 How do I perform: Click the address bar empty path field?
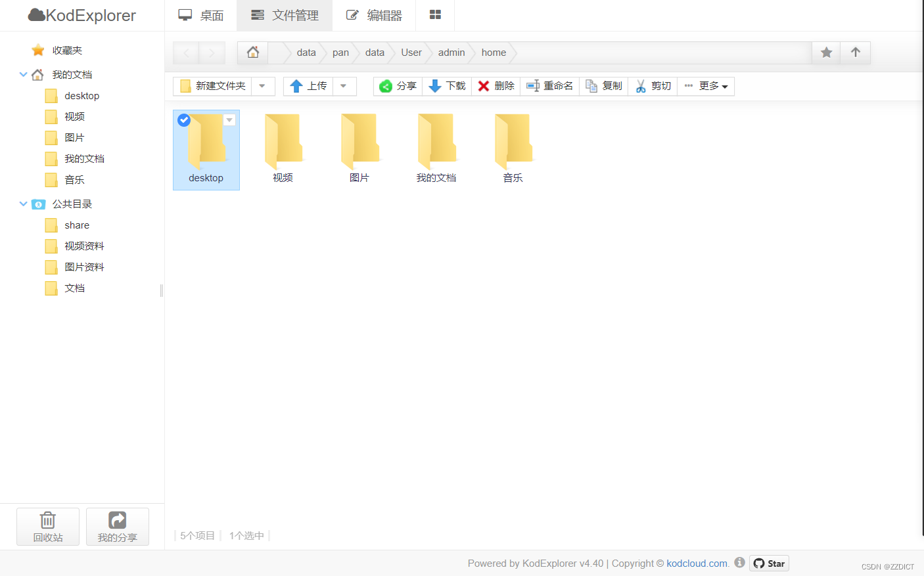pyautogui.click(x=664, y=53)
